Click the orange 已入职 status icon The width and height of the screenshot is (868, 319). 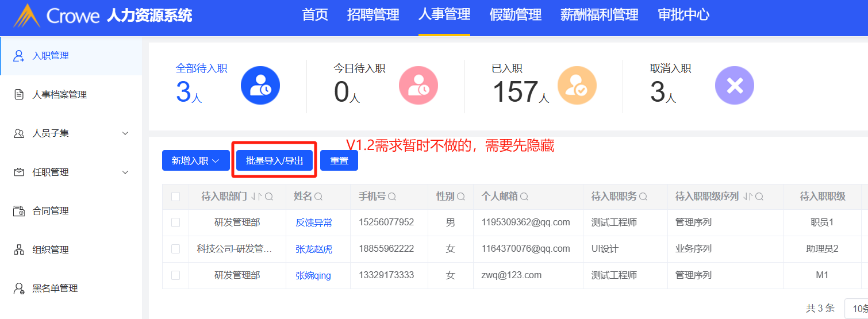point(577,86)
